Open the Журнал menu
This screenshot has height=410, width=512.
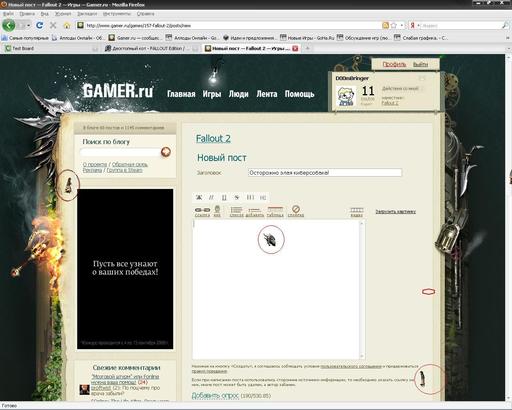coord(63,14)
